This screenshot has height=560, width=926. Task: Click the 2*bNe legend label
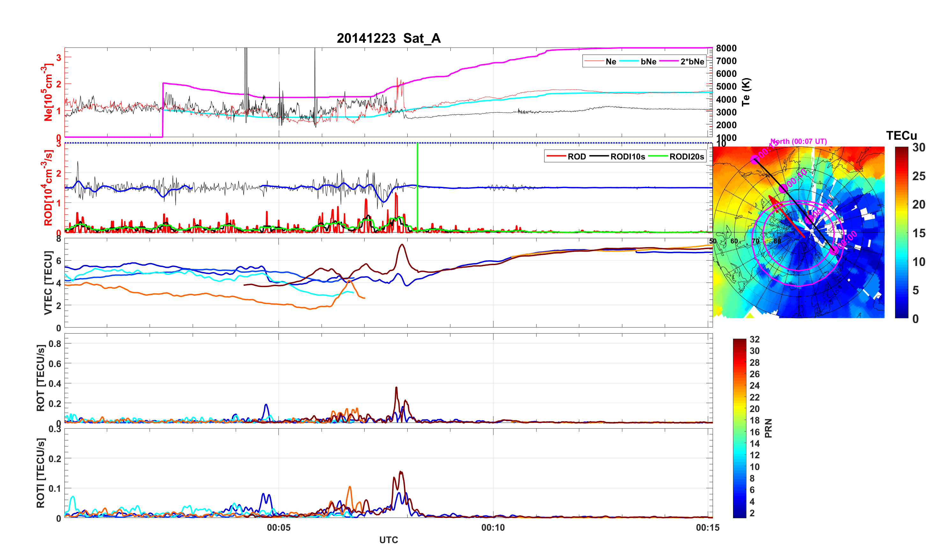coord(692,62)
